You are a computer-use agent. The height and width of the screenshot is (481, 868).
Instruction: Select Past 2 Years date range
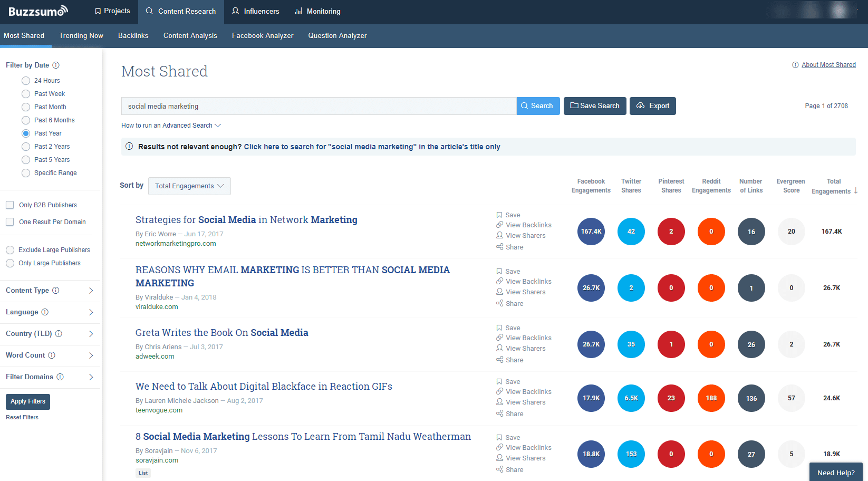26,147
